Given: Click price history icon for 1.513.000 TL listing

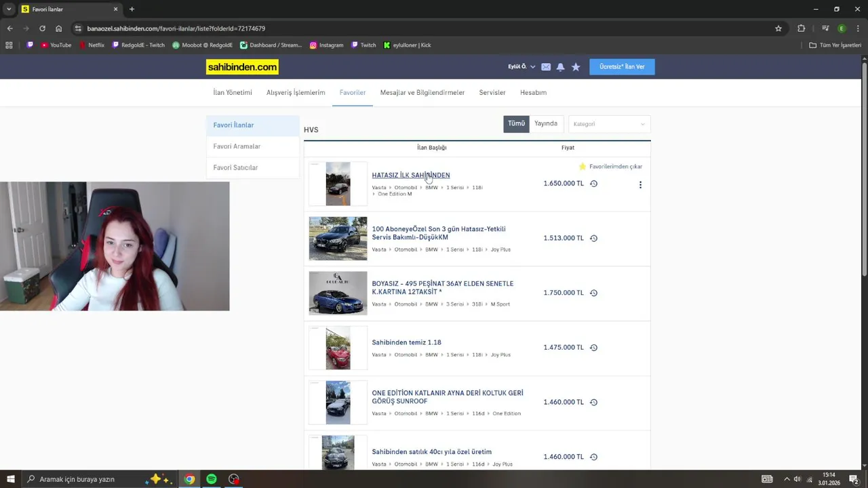Looking at the screenshot, I should (593, 239).
